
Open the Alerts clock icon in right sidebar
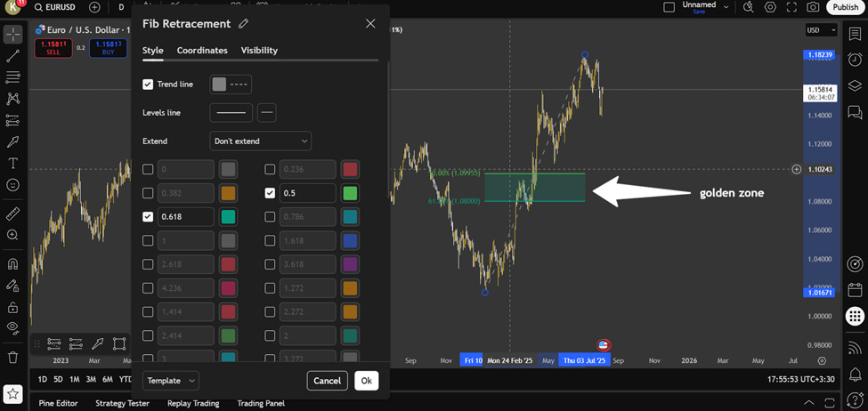[x=855, y=60]
